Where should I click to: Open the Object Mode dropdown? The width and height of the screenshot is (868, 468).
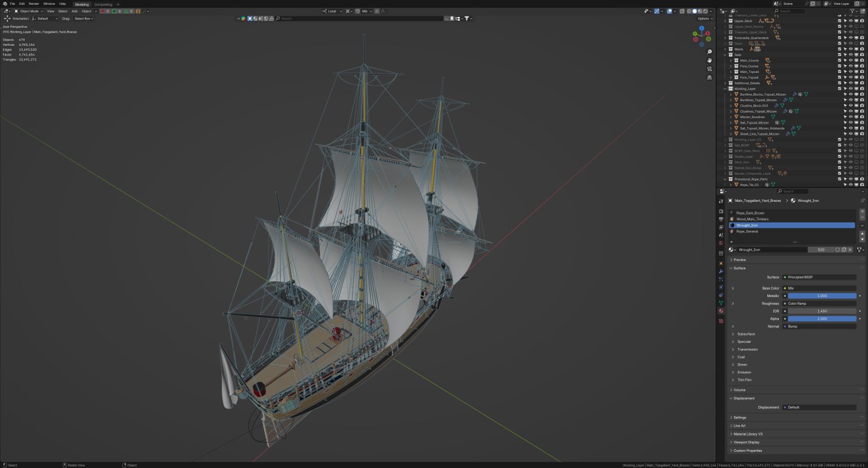point(30,11)
